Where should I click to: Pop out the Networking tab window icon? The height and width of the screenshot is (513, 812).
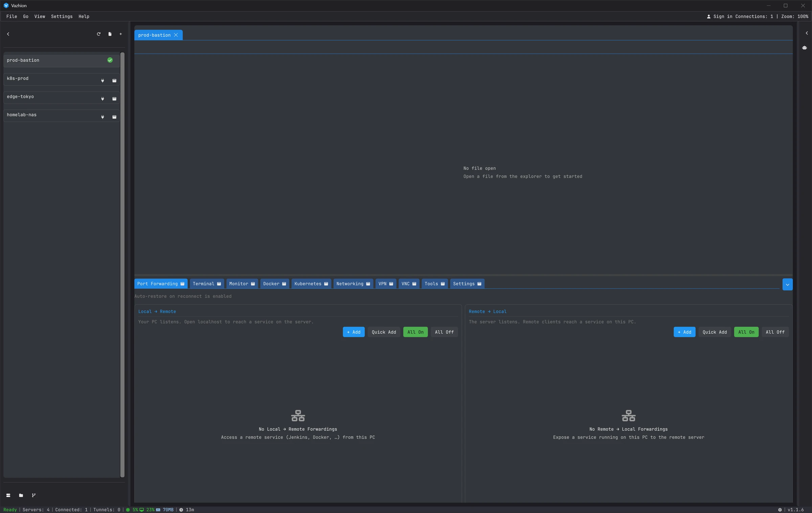point(368,284)
